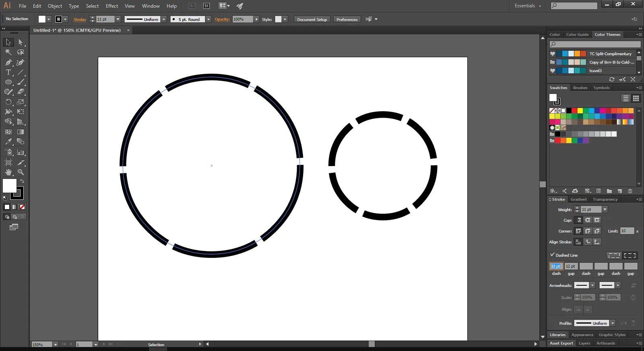Image resolution: width=644 pixels, height=351 pixels.
Task: Select the Free Transform tool
Action: (x=21, y=112)
